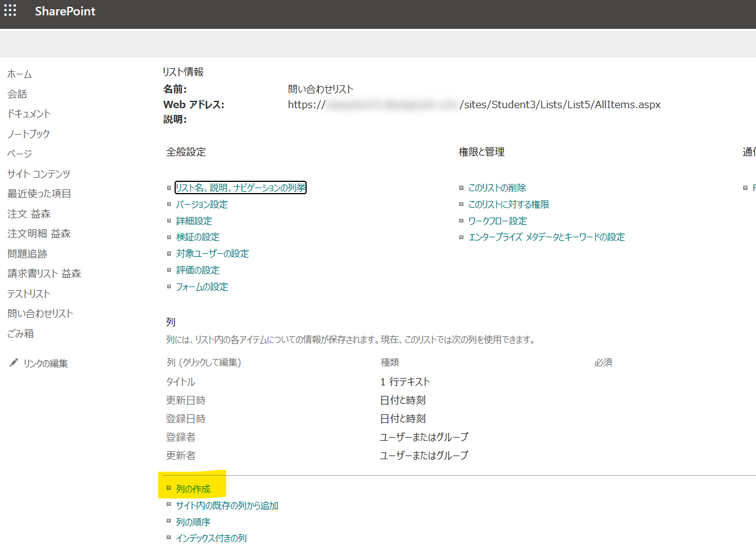Click the 問い合わせリスト name value

(321, 89)
